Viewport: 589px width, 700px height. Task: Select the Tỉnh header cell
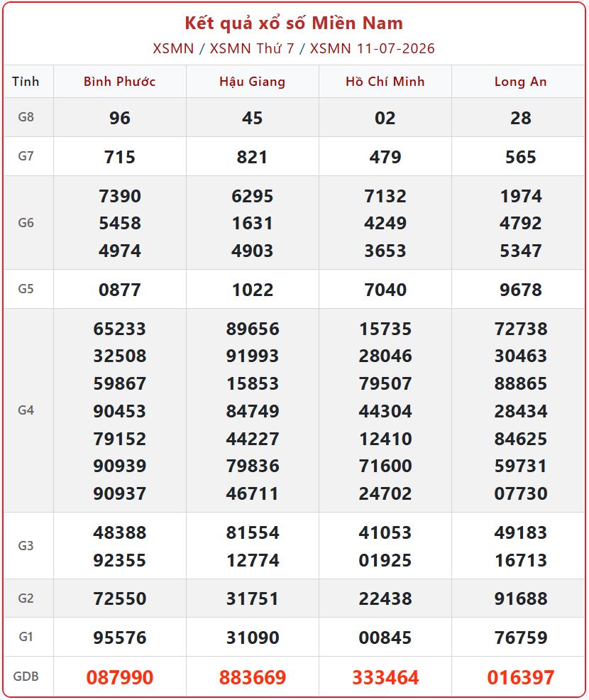26,82
